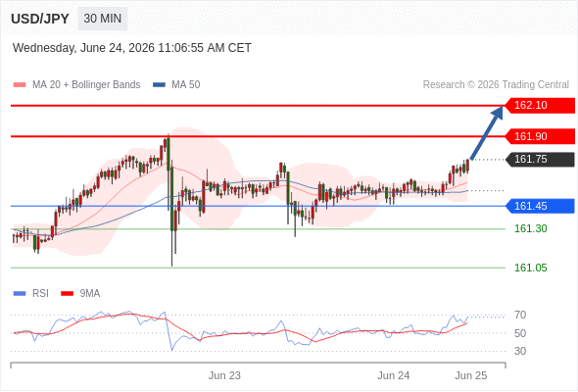Image resolution: width=578 pixels, height=392 pixels.
Task: Click the Jun 25 date axis label
Action: tap(471, 375)
